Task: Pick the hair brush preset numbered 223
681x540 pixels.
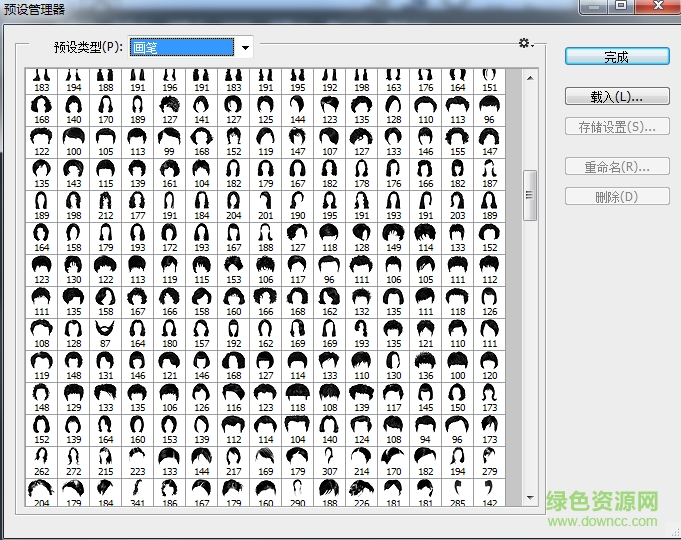Action: pos(137,458)
